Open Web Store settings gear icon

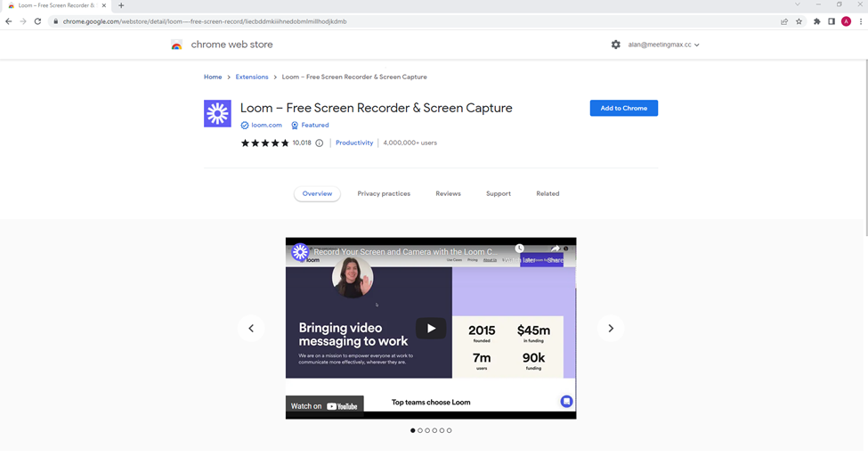coord(615,45)
